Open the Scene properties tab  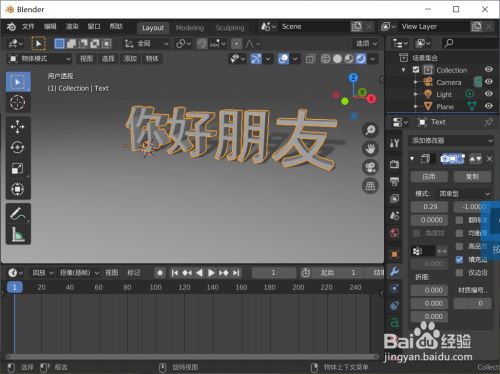[x=394, y=216]
